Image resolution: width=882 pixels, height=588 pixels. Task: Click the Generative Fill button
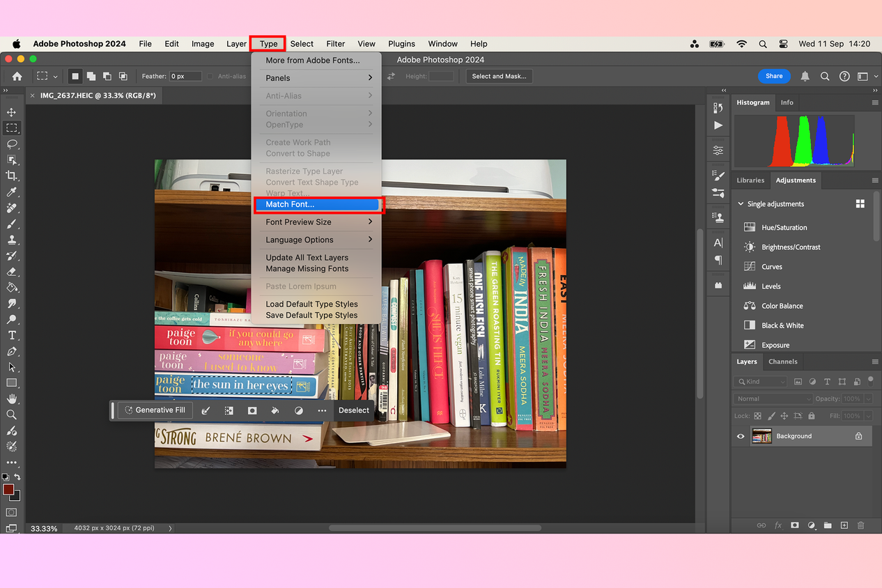(x=155, y=410)
